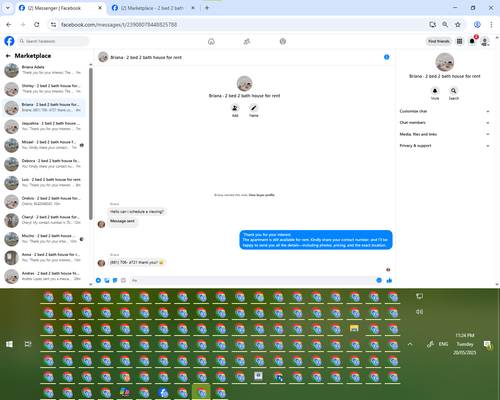The image size is (500, 400).
Task: Bookmark this page with the star icon
Action: 458,24
